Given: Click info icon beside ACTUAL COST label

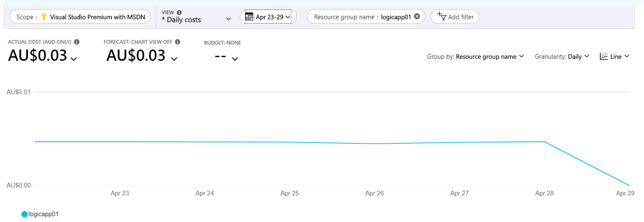Looking at the screenshot, I should pyautogui.click(x=77, y=42).
